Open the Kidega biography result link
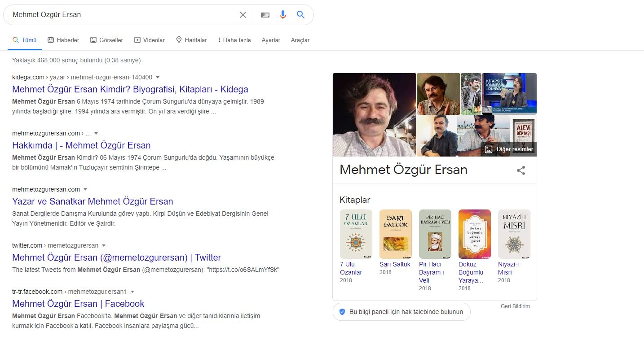This screenshot has height=340, width=644. pyautogui.click(x=130, y=89)
